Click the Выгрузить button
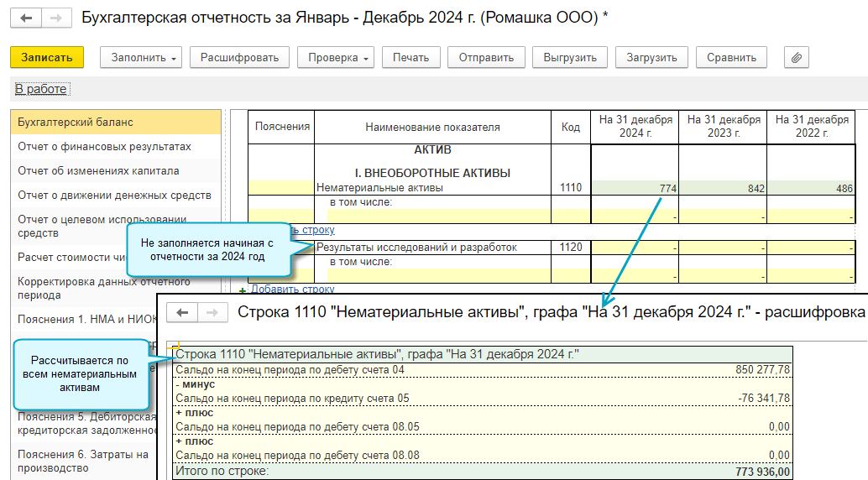 (x=570, y=57)
